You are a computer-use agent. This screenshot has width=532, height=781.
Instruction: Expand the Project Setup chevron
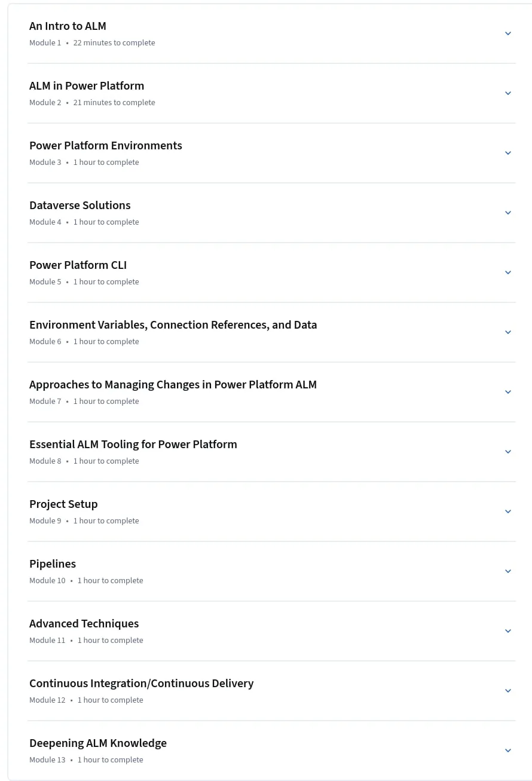pos(508,512)
